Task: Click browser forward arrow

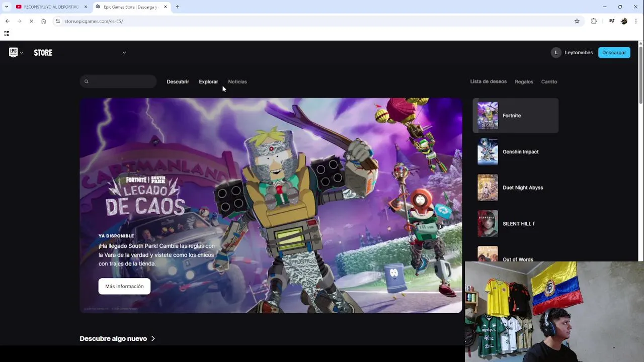Action: [x=19, y=21]
